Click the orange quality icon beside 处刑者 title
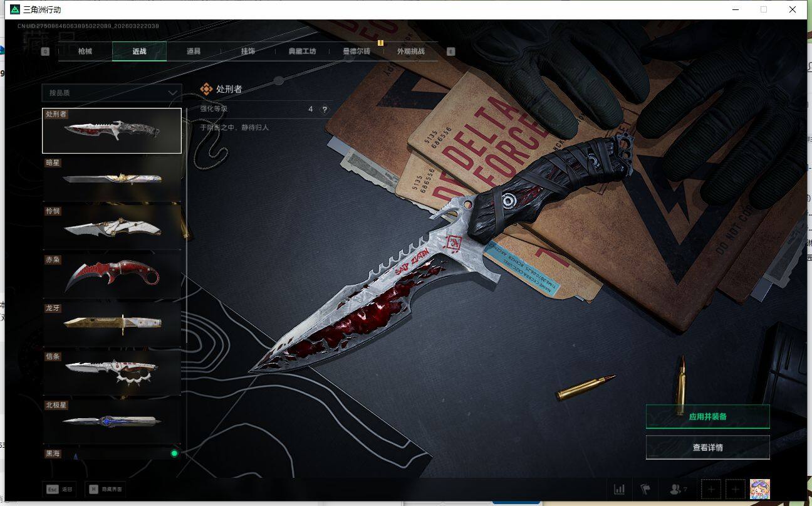 (x=206, y=89)
